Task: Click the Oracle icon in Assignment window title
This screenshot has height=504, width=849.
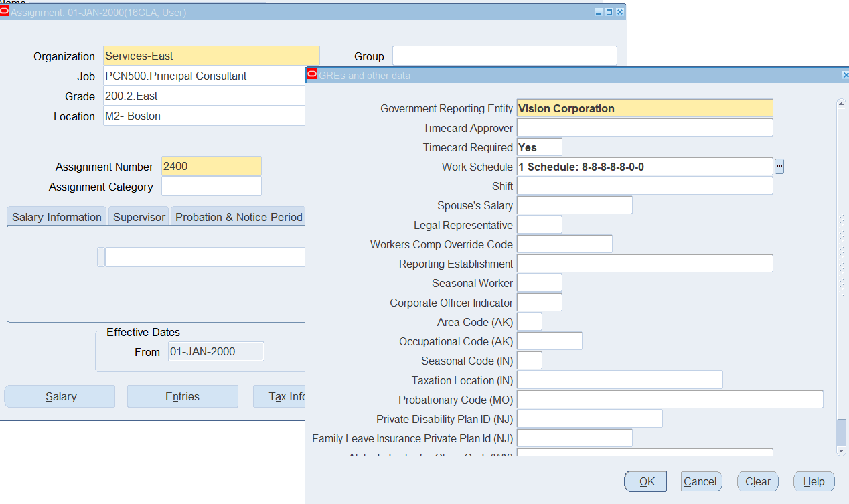Action: click(x=5, y=12)
